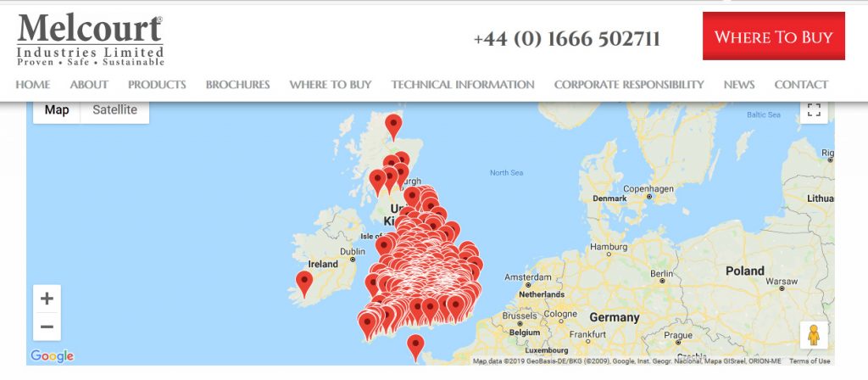
Task: Open the map Terms of Use link
Action: pos(810,361)
